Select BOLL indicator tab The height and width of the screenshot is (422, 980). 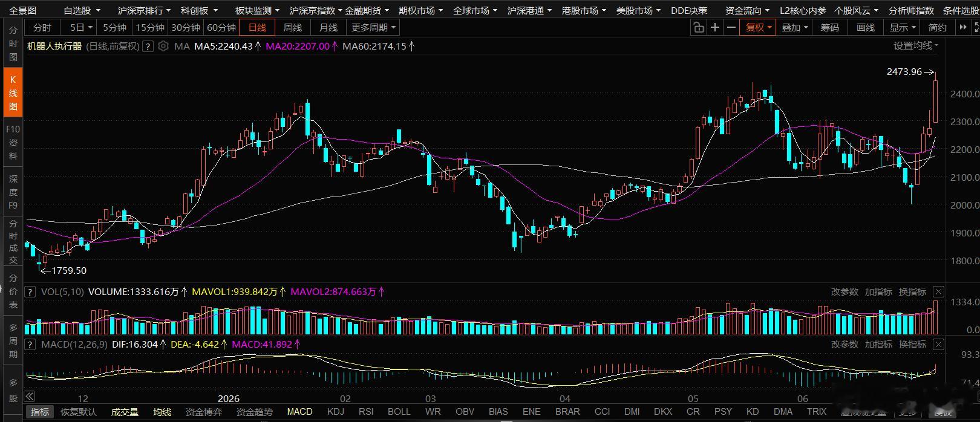[x=399, y=412]
